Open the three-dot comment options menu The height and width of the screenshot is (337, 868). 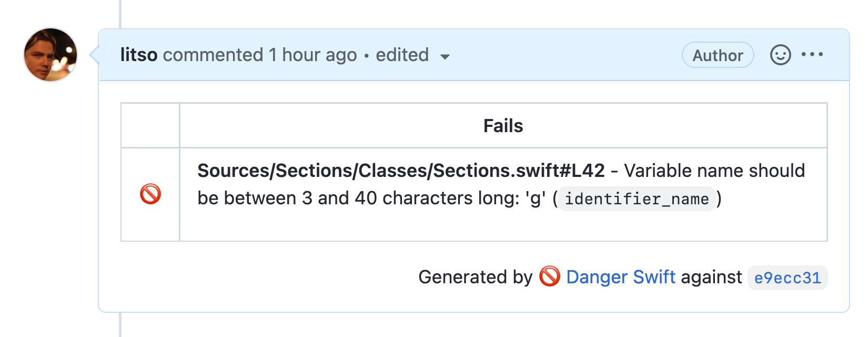click(x=812, y=54)
